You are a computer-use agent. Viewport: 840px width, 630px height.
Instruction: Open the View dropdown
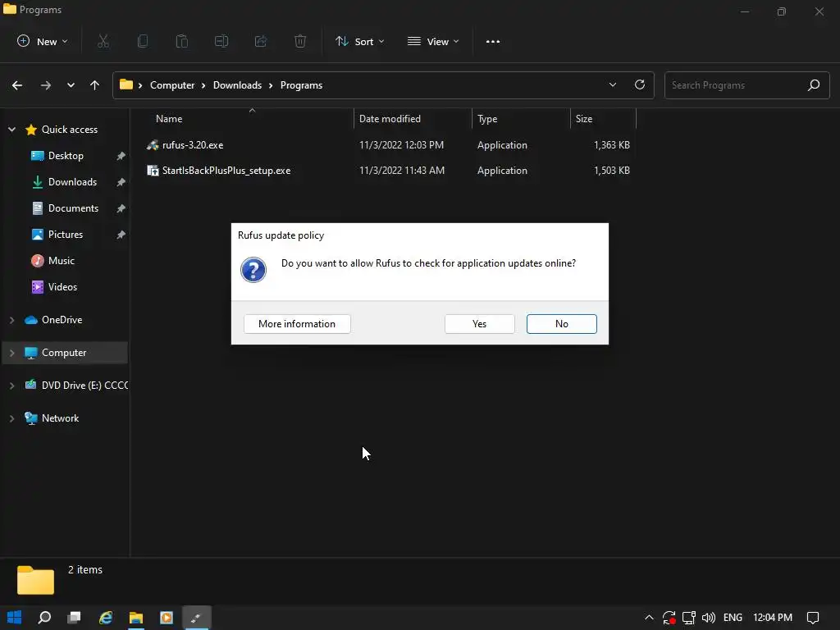tap(433, 41)
